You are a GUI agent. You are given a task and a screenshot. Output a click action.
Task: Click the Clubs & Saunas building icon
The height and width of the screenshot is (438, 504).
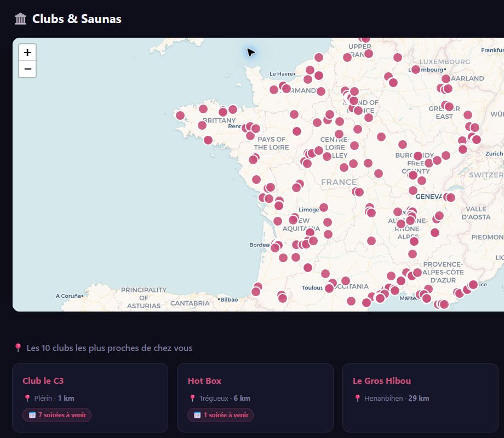[x=21, y=19]
